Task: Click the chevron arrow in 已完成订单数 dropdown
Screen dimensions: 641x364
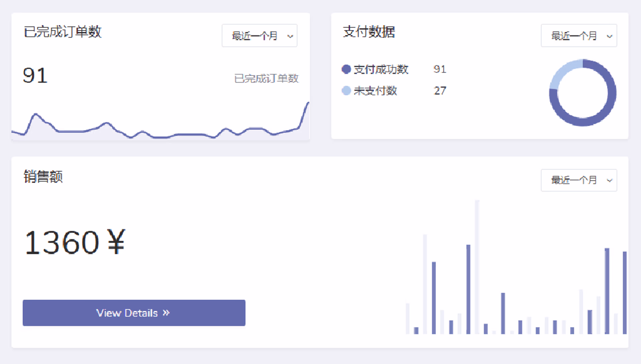Action: point(290,36)
